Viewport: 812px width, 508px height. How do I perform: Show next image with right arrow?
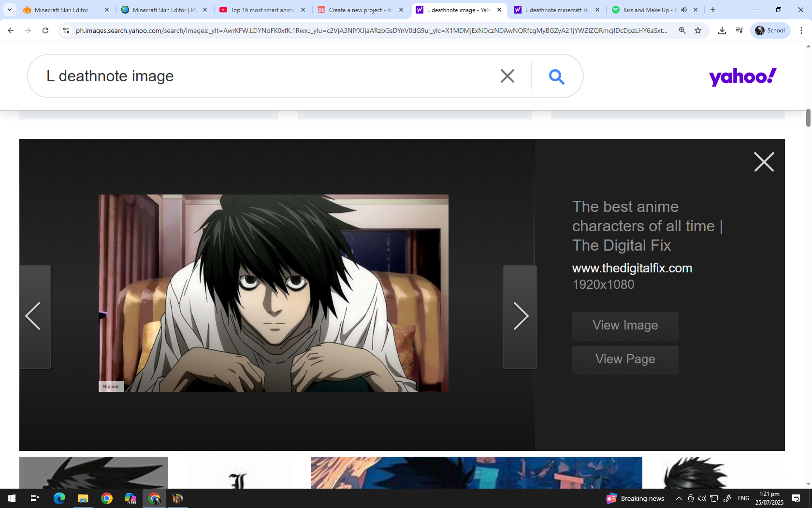[520, 317]
